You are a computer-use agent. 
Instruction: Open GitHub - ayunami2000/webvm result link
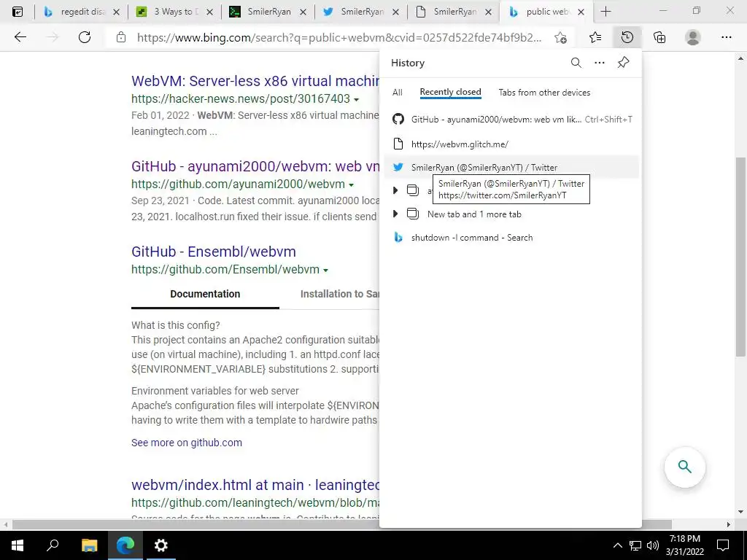(255, 166)
